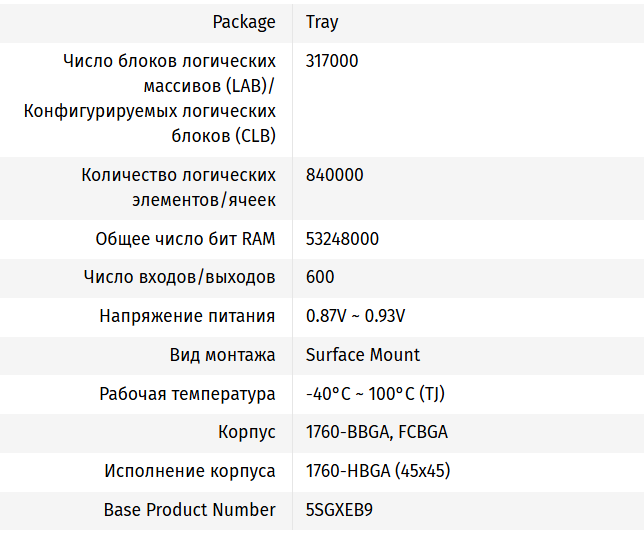Image resolution: width=644 pixels, height=547 pixels.
Task: Click the Package label cell
Action: (244, 22)
